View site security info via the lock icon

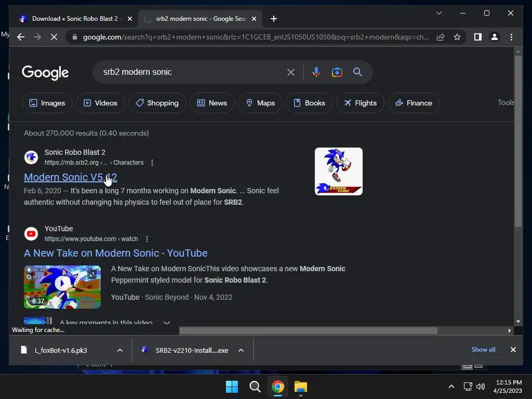click(x=75, y=37)
